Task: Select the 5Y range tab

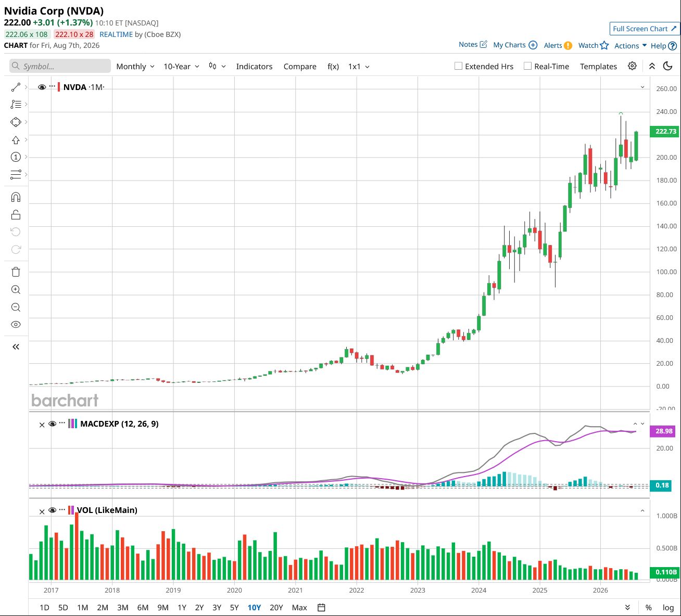Action: 234,607
